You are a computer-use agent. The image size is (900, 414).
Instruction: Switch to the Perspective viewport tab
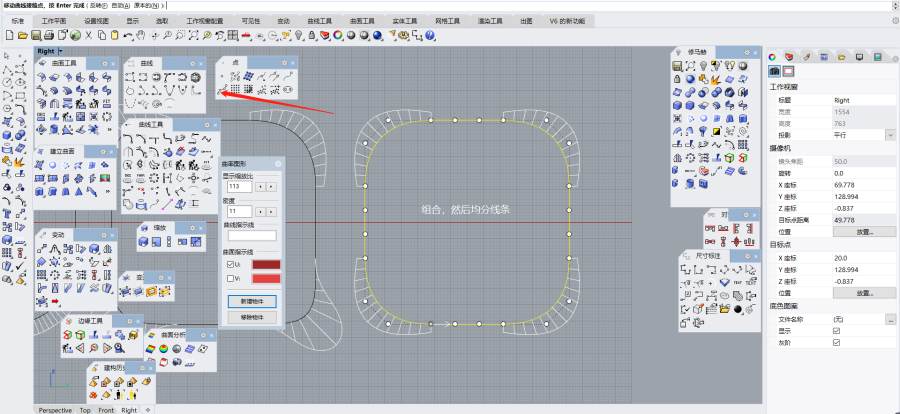[x=55, y=410]
